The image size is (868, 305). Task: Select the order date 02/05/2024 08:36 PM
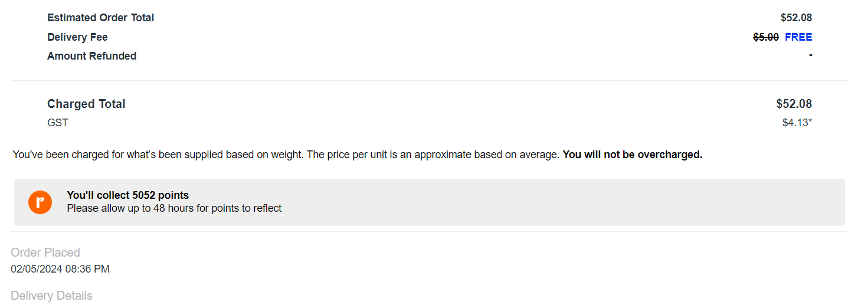[x=60, y=269]
